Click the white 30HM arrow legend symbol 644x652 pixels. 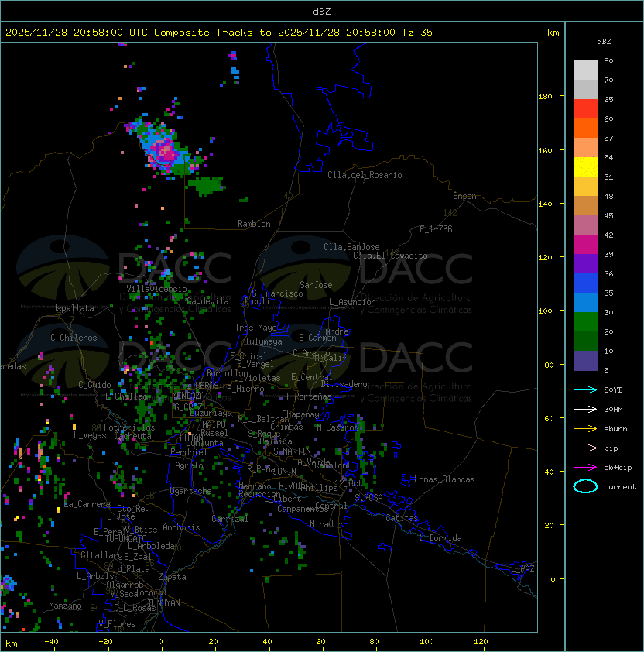[x=585, y=409]
